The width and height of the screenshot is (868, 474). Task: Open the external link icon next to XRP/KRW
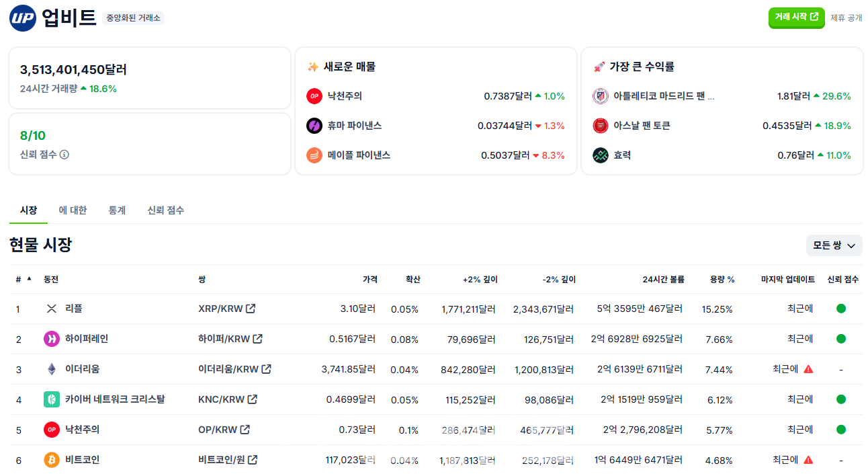coord(249,309)
